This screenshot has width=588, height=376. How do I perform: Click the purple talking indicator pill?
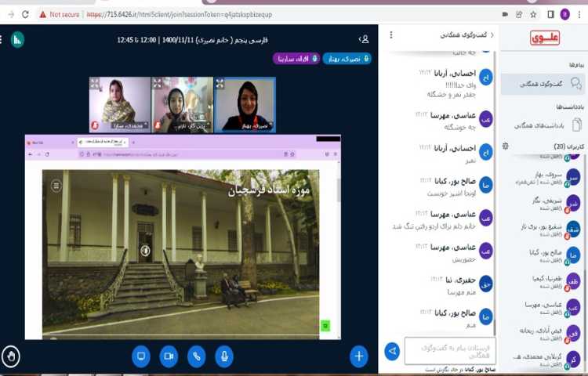click(296, 59)
